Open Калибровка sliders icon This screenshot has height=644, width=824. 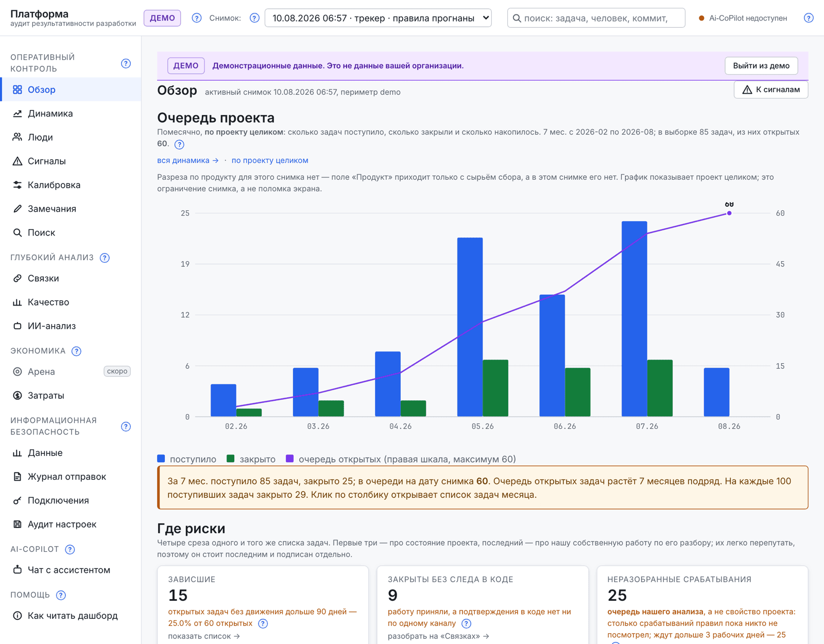(18, 185)
